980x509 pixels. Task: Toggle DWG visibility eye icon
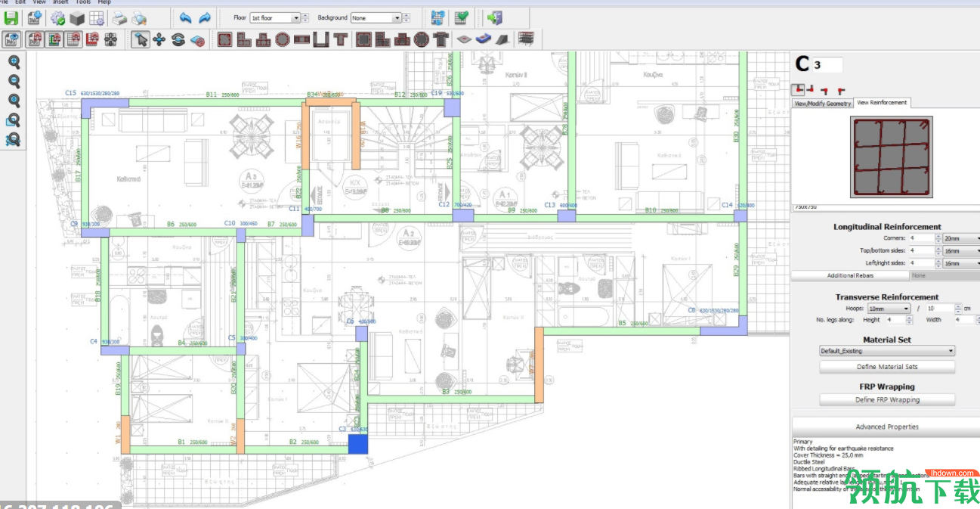click(x=11, y=39)
